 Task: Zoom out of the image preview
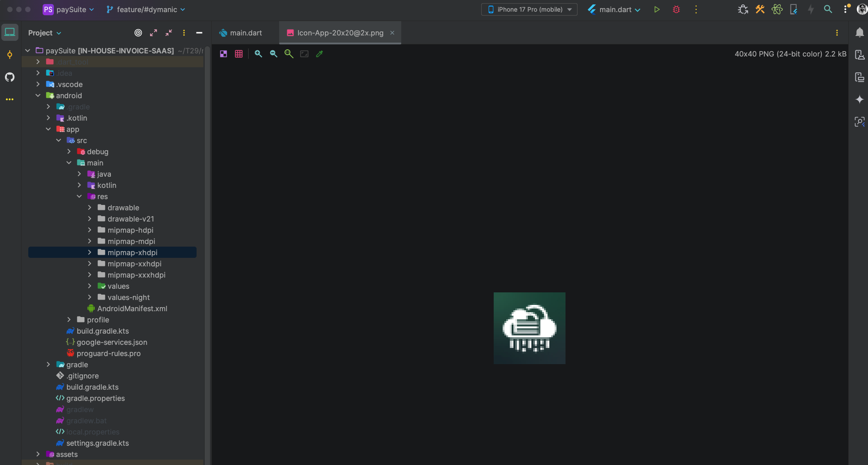pos(274,54)
